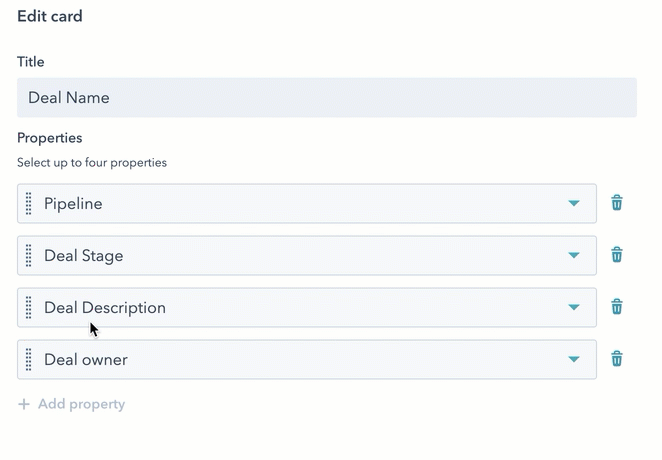Screen dimensions: 662x460
Task: Remove the Deal Stage property via trash icon
Action: pyautogui.click(x=617, y=255)
